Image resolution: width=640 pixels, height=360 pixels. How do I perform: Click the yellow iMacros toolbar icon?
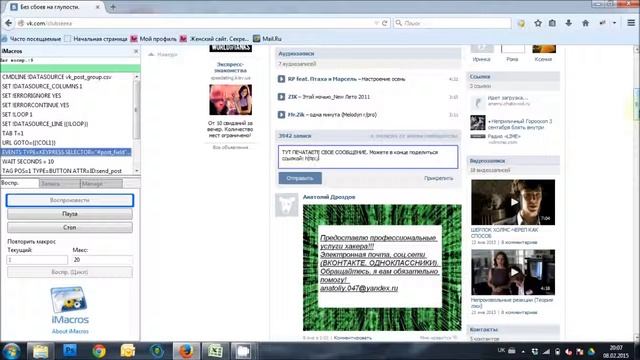pyautogui.click(x=521, y=23)
